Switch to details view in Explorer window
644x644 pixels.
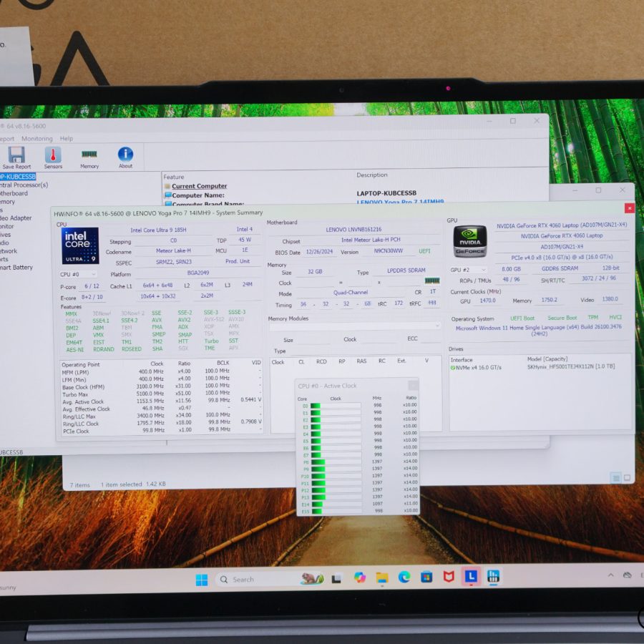point(616,478)
